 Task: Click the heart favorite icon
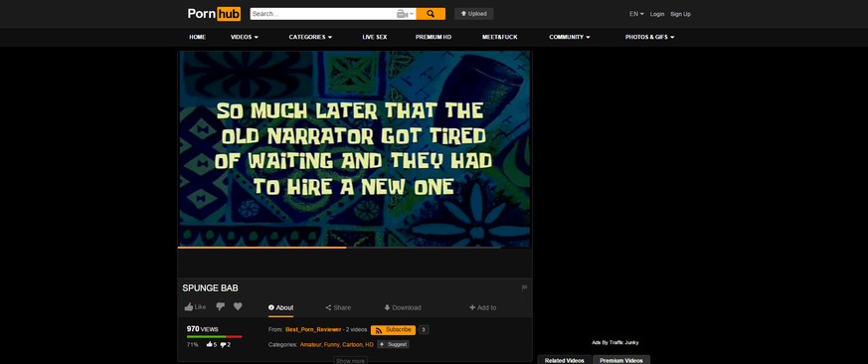238,306
